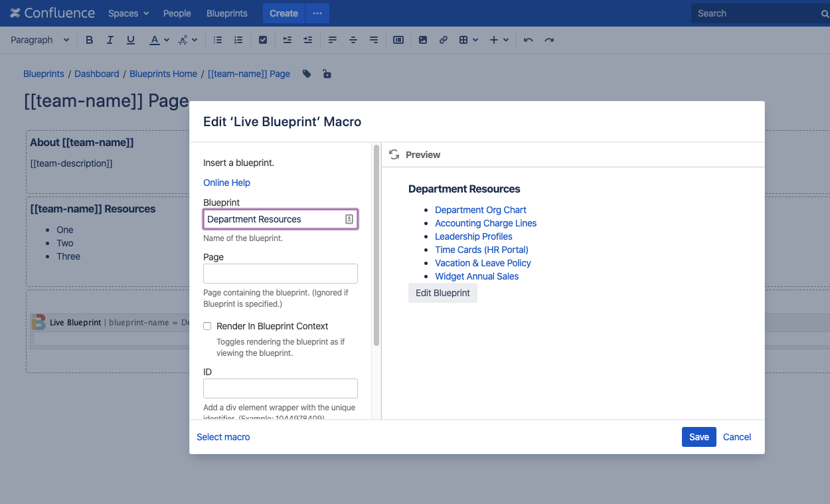
Task: Undo the last edit
Action: [529, 40]
